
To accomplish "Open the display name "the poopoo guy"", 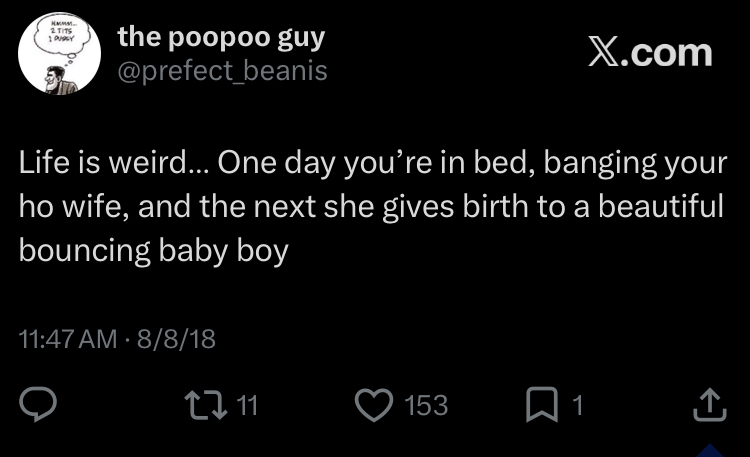I will tap(221, 38).
